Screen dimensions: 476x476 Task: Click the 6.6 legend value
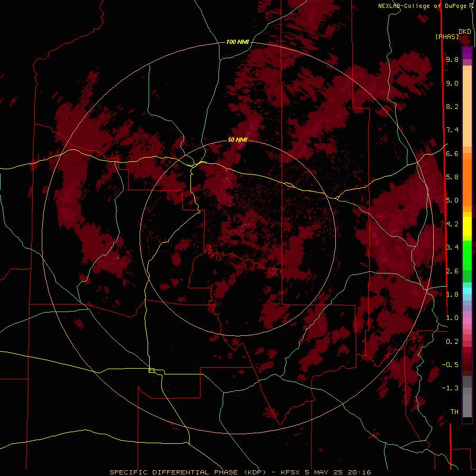pos(452,153)
